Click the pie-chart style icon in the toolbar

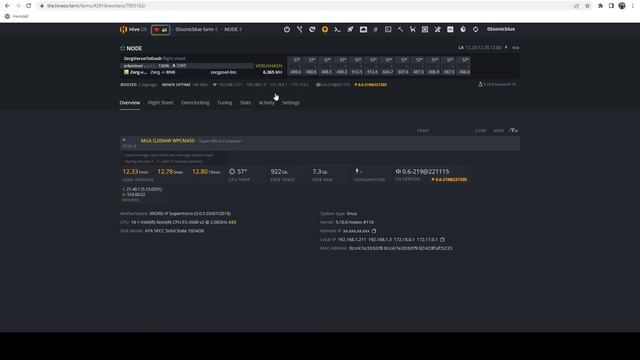click(x=463, y=29)
